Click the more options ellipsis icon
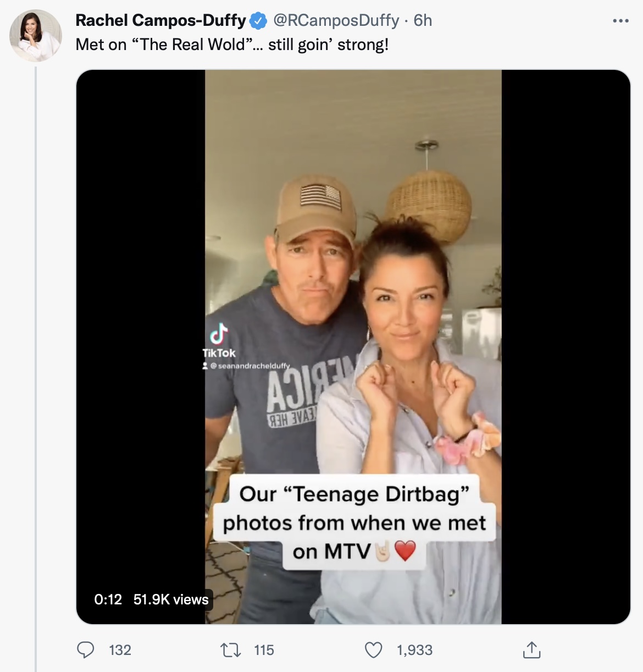This screenshot has width=643, height=672. (x=620, y=20)
